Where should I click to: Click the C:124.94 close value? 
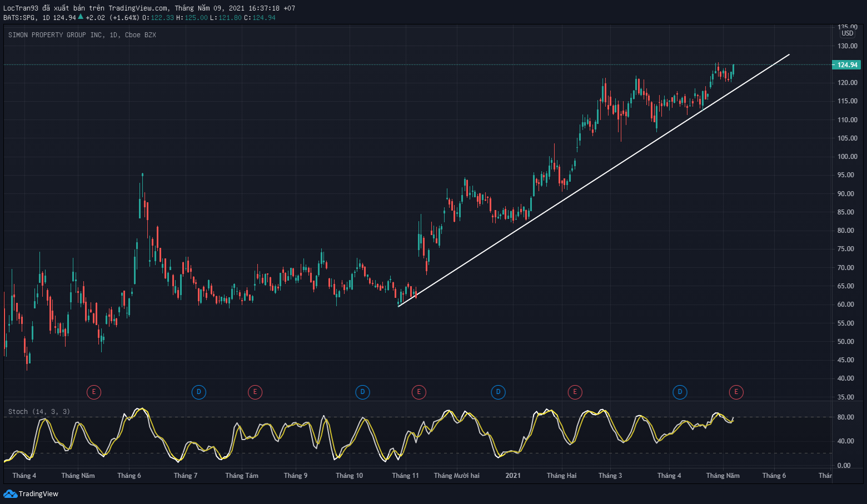point(260,18)
